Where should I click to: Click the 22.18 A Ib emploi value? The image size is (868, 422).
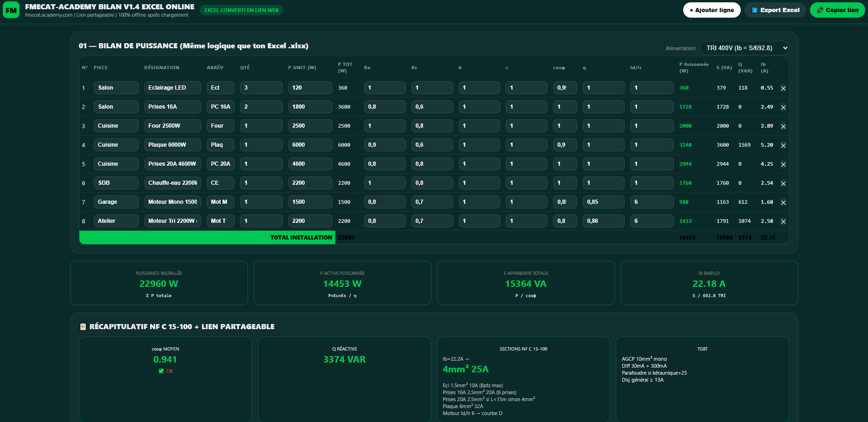709,284
